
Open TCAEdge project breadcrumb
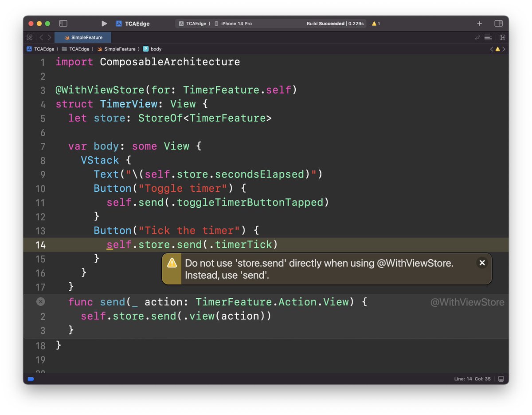[x=40, y=49]
